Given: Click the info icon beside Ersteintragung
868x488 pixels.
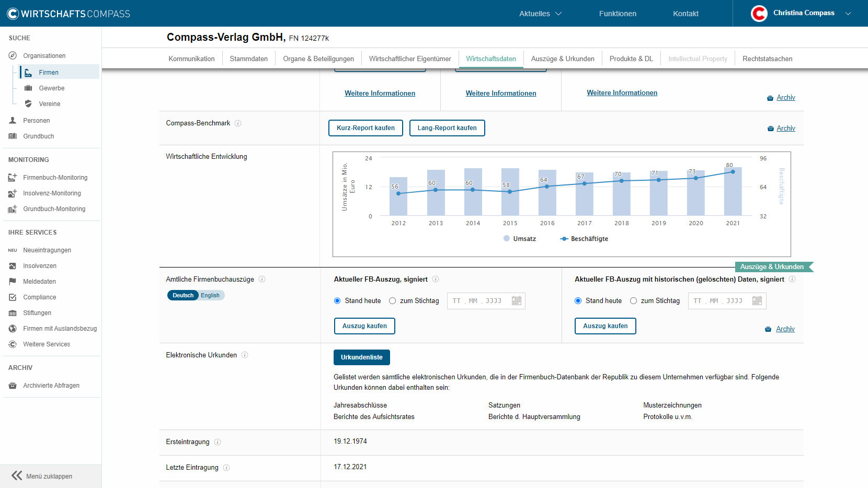Looking at the screenshot, I should click(218, 442).
